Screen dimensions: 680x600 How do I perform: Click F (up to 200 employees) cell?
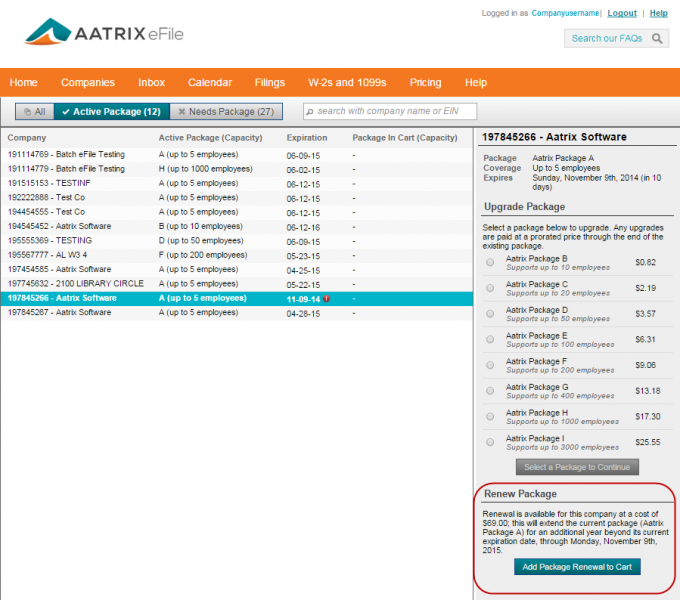(203, 255)
